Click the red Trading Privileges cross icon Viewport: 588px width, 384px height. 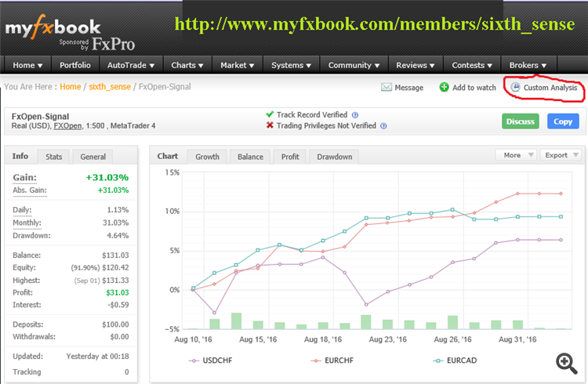click(x=270, y=125)
